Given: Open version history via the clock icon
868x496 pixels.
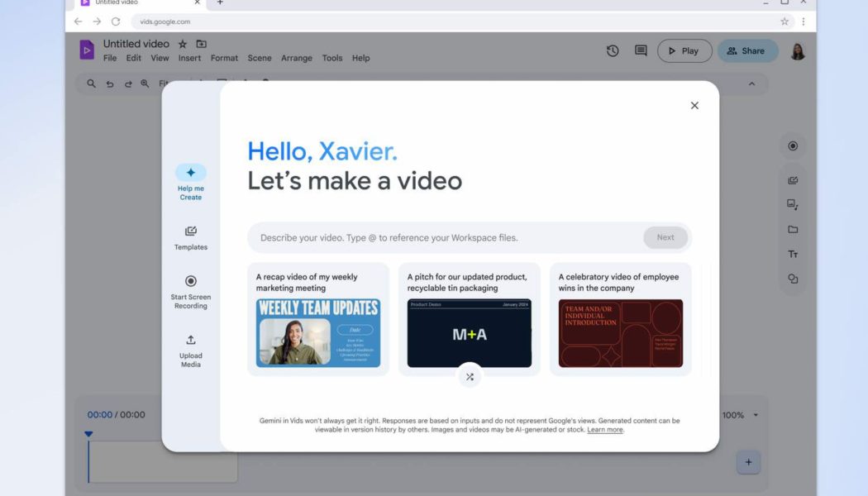Looking at the screenshot, I should pyautogui.click(x=612, y=50).
